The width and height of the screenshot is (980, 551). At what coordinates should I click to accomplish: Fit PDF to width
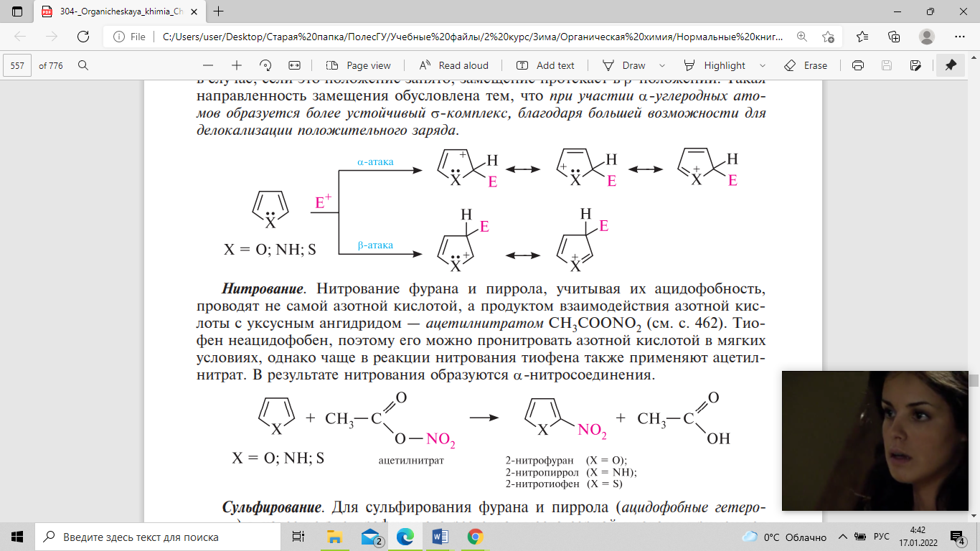[293, 65]
